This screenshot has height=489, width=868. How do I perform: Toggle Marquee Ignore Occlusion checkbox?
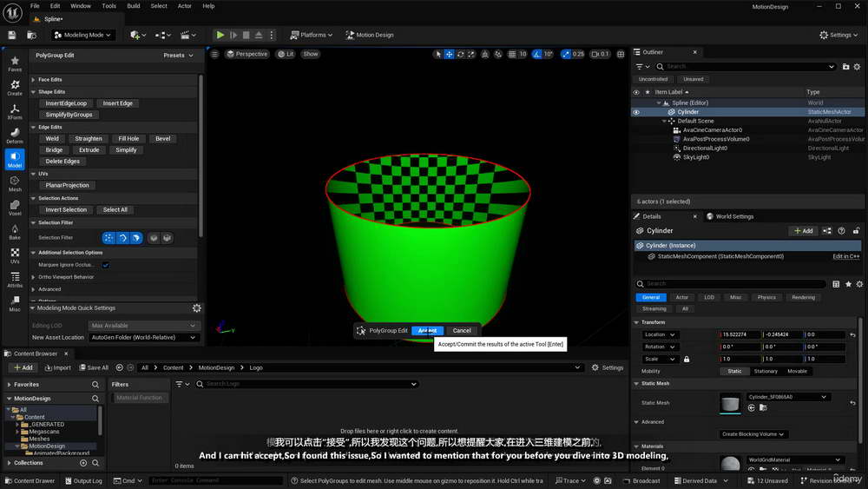[x=106, y=265]
